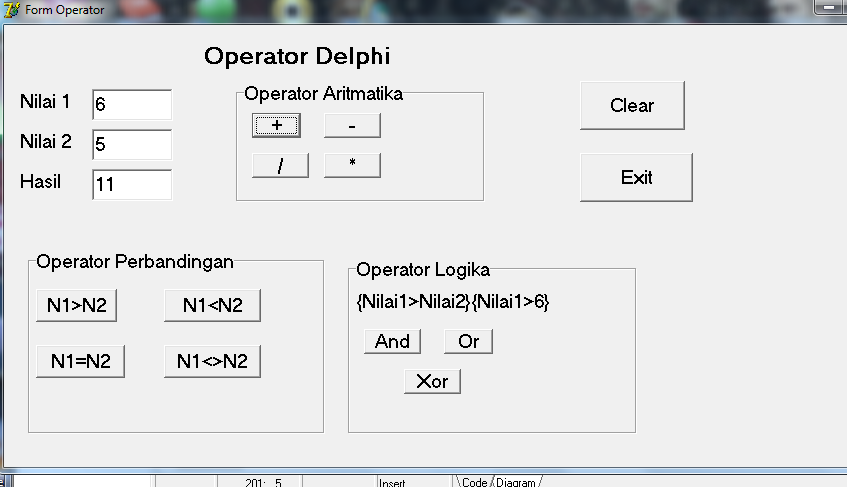Click the Insert status bar entry
This screenshot has width=847, height=487.
pyautogui.click(x=392, y=482)
